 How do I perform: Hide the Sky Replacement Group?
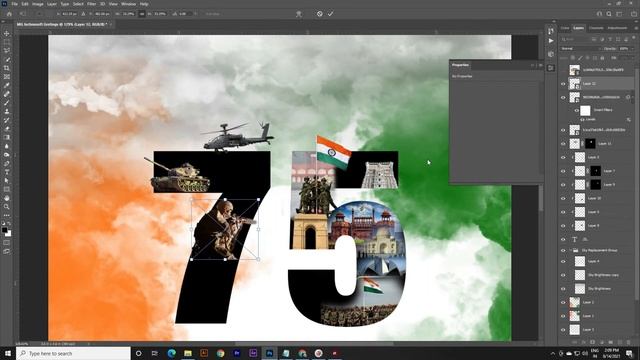coord(563,250)
